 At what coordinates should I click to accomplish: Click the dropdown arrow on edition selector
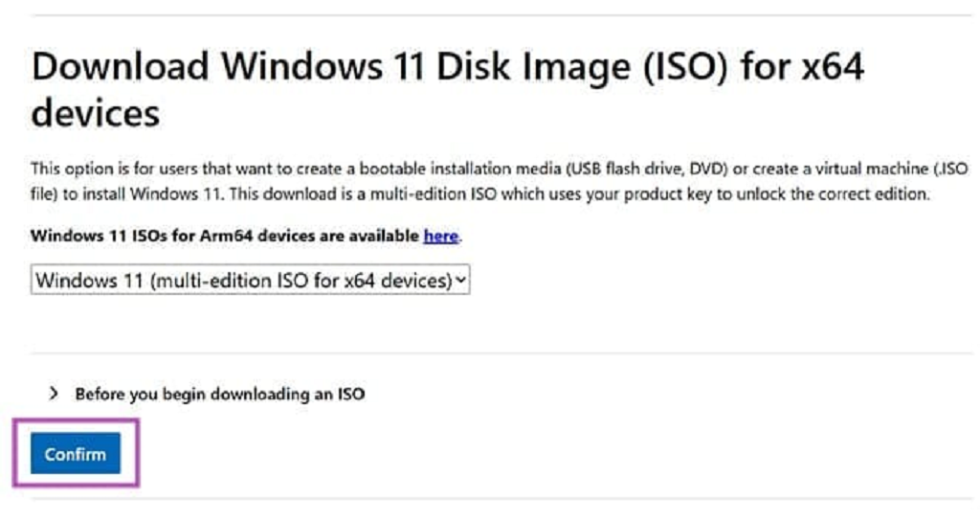pyautogui.click(x=462, y=281)
